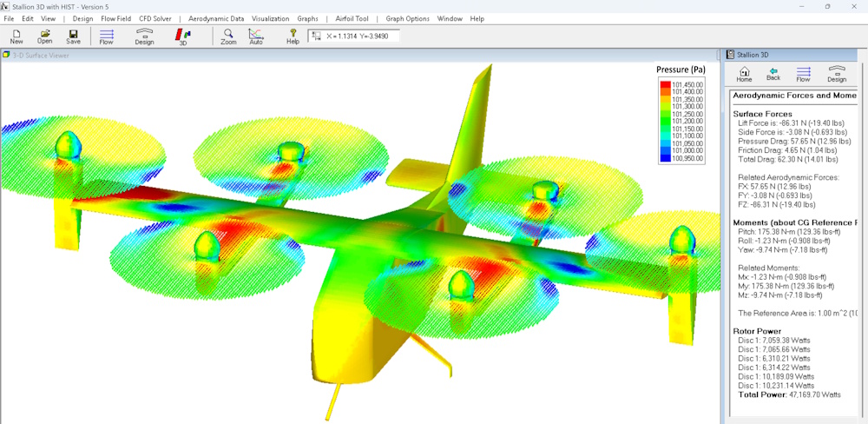Click the 3-D Surface Viewer window icon
This screenshot has height=424, width=868.
[6, 55]
